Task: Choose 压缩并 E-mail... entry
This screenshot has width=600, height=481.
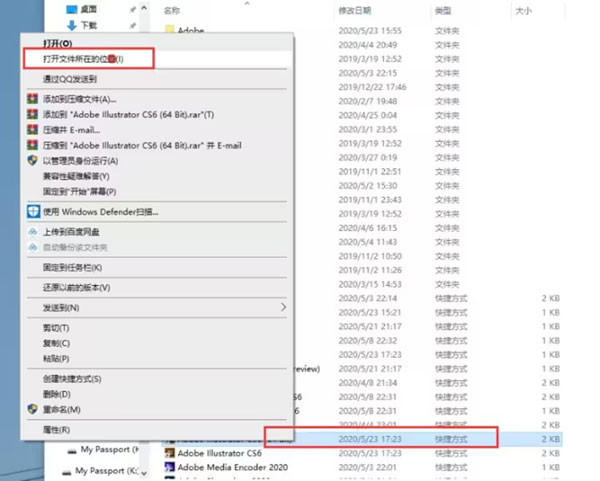Action: point(72,130)
